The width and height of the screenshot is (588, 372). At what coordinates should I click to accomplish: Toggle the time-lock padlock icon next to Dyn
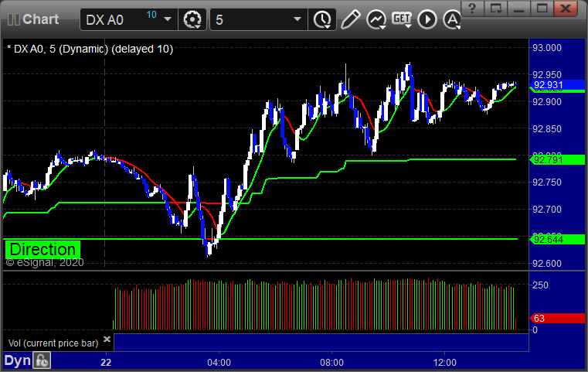(x=42, y=360)
